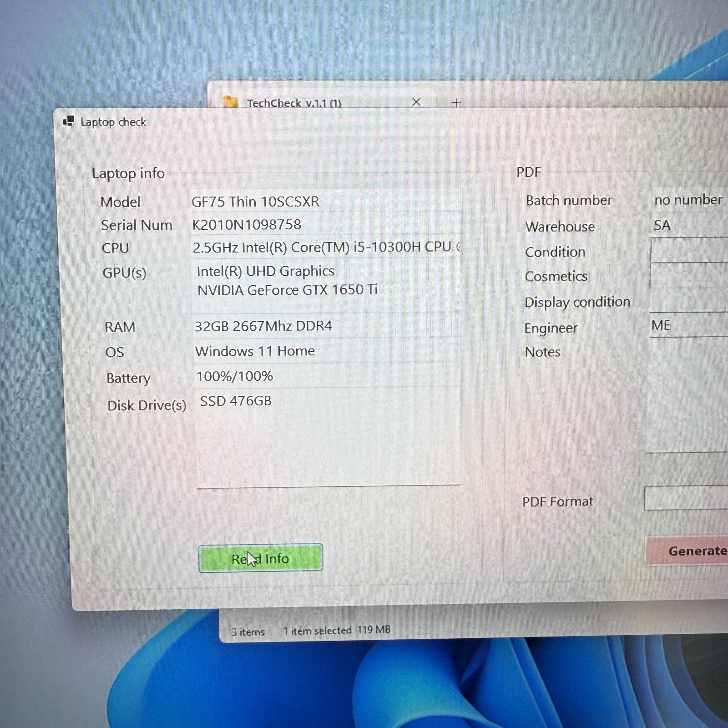The height and width of the screenshot is (728, 728).
Task: Click the Generate button
Action: tap(687, 551)
